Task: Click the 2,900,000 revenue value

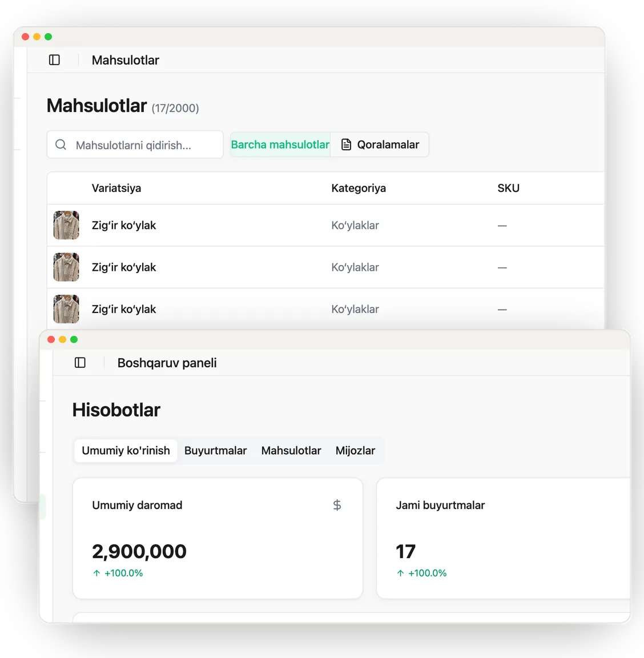Action: tap(139, 551)
